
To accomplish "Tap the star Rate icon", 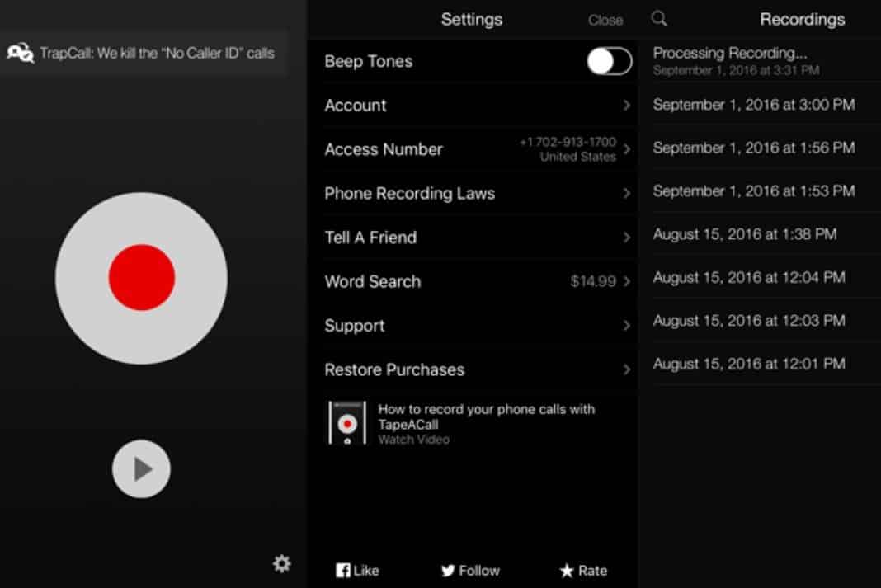I will pos(567,570).
